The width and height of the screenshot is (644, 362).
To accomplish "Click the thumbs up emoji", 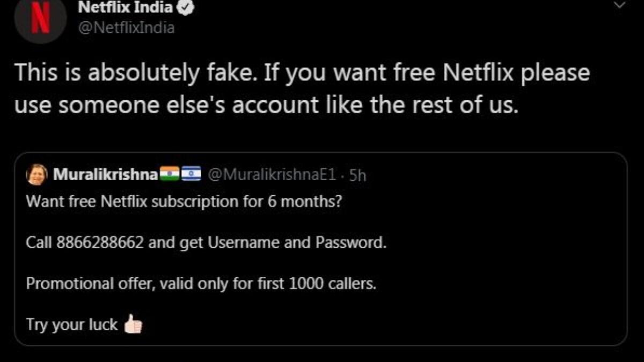I will point(133,324).
